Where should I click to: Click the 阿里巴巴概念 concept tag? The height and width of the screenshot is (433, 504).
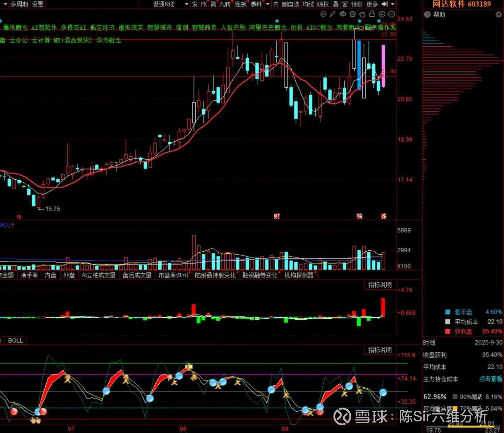tap(268, 28)
